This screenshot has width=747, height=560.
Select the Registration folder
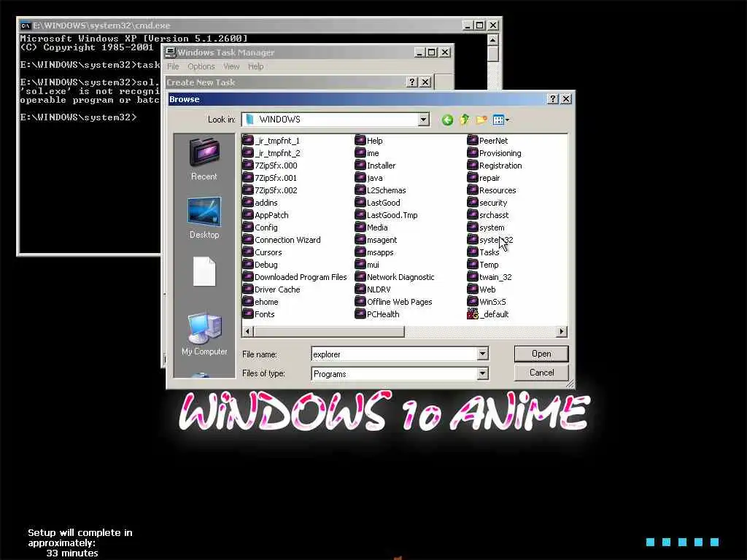pyautogui.click(x=495, y=166)
